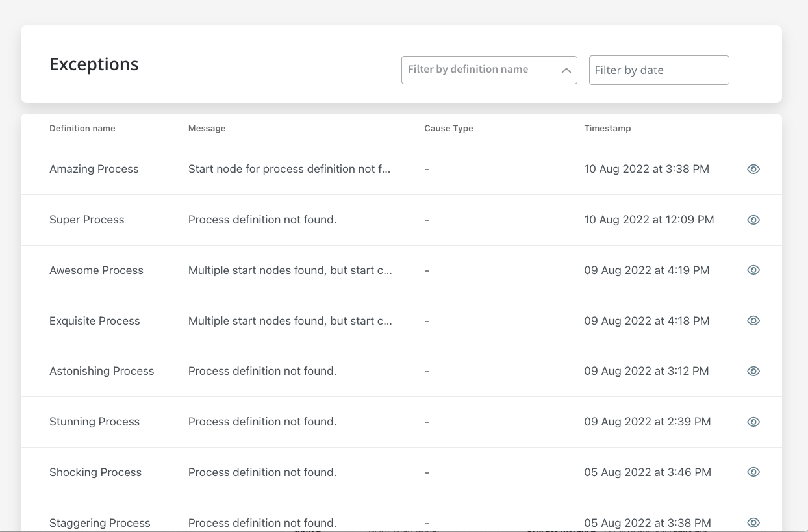The height and width of the screenshot is (532, 808).
Task: View Astonishing Process exception details
Action: [x=753, y=372]
